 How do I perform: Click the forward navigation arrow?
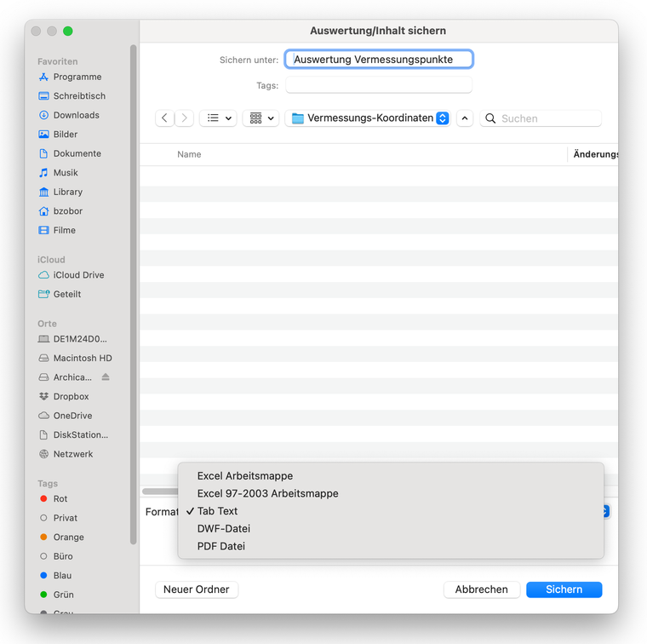point(184,118)
